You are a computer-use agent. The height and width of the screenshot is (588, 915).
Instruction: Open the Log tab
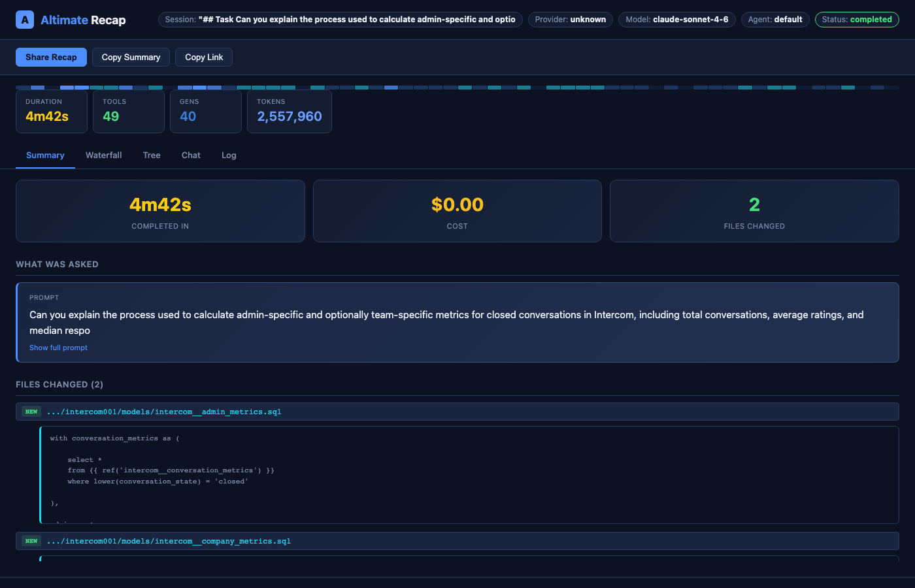[x=229, y=155]
